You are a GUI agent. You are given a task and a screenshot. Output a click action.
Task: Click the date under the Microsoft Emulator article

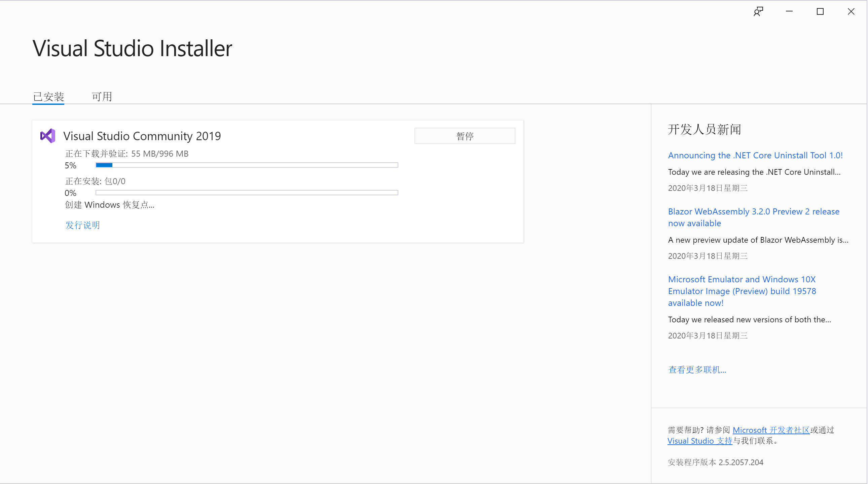click(708, 335)
